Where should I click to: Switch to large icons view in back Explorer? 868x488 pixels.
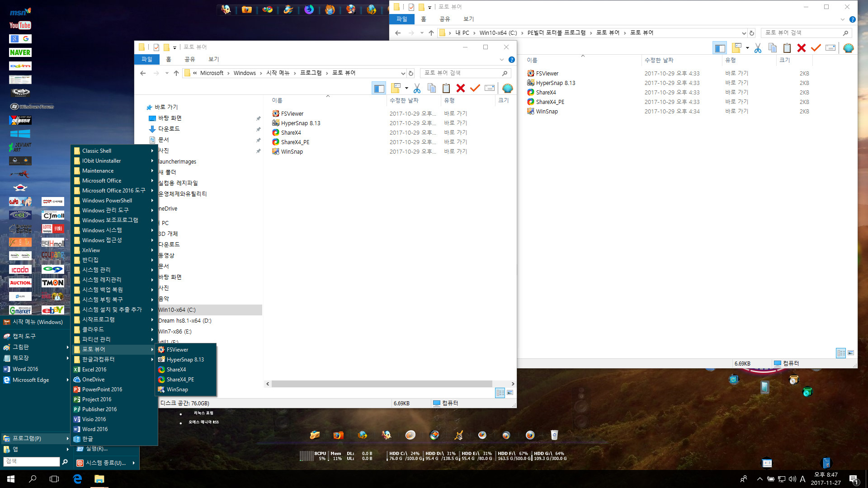click(x=851, y=353)
